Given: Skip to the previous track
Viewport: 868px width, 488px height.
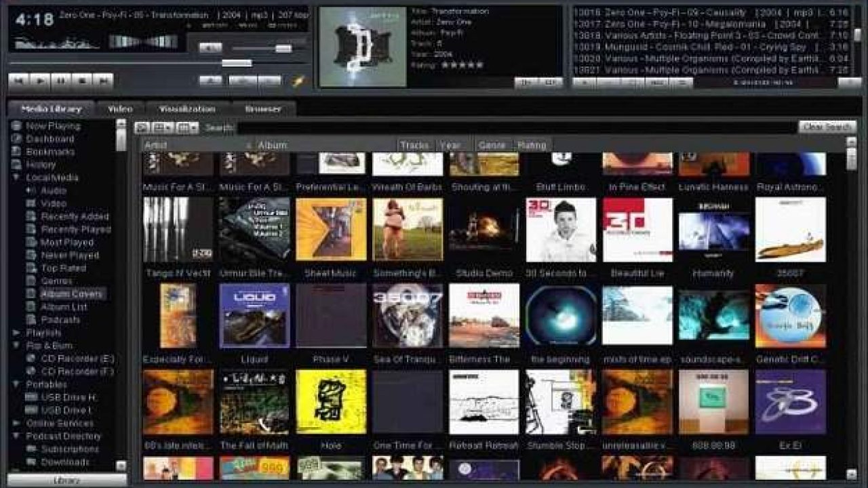Looking at the screenshot, I should click(18, 81).
